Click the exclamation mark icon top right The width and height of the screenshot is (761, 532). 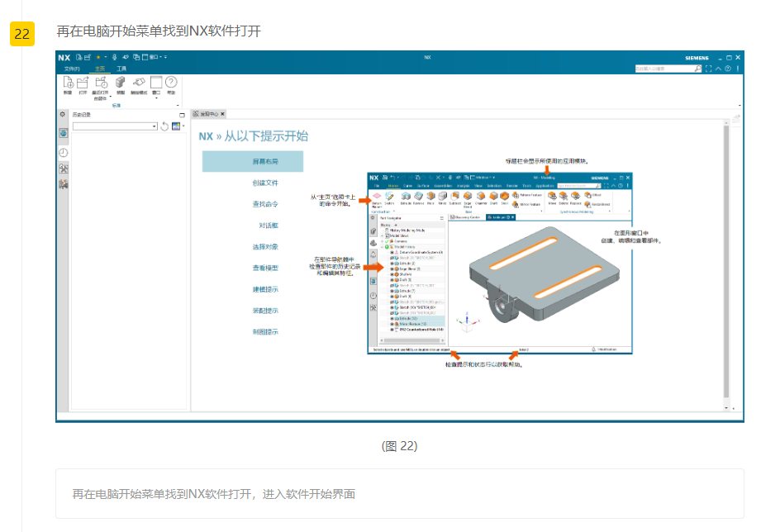[x=738, y=69]
